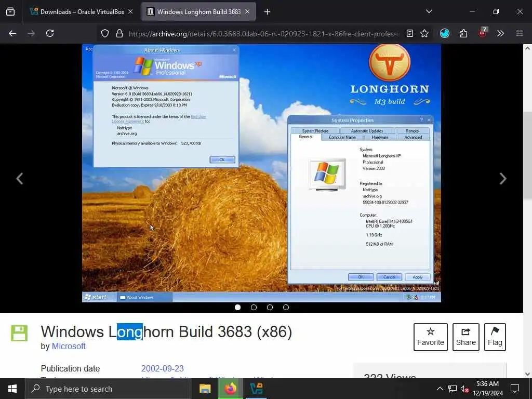Flag this item with Flag button
532x399 pixels.
tap(495, 337)
